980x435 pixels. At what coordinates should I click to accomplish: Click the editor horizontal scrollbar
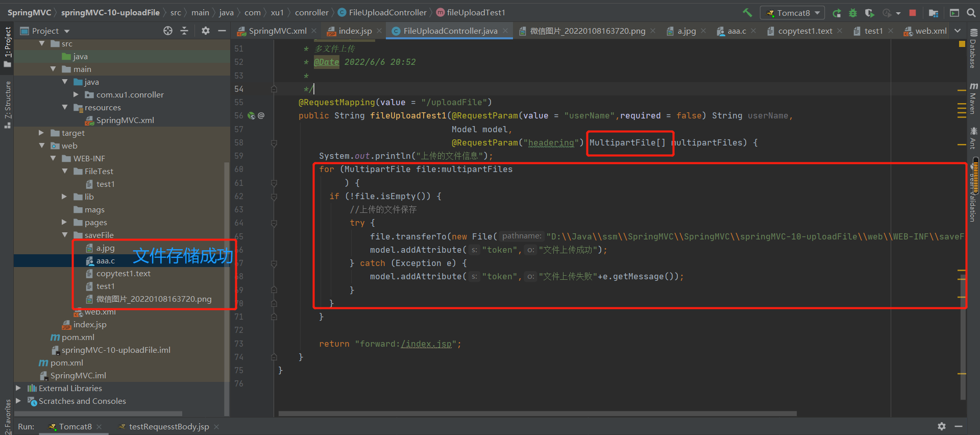[537, 414]
